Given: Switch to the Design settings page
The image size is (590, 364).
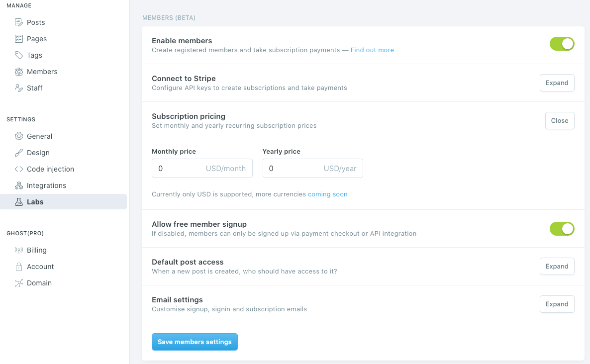Looking at the screenshot, I should pyautogui.click(x=39, y=153).
